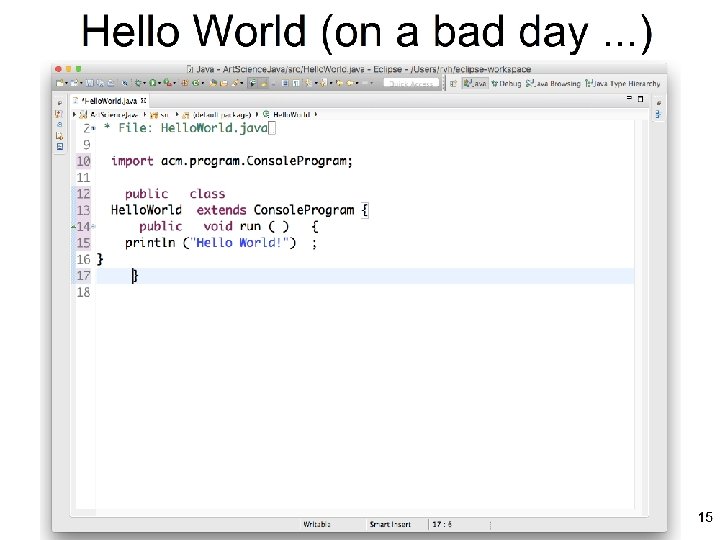Click the Search flashlight icon
720x540 pixels.
(x=234, y=83)
